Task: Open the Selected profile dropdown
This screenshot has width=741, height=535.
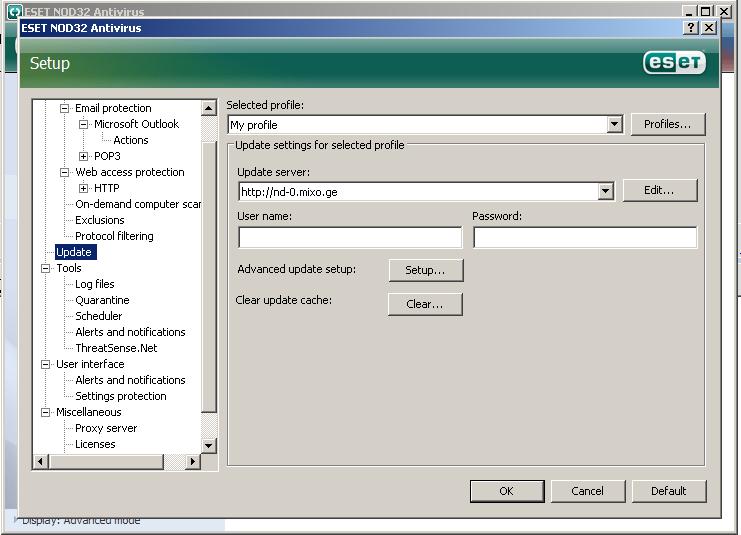Action: point(614,125)
